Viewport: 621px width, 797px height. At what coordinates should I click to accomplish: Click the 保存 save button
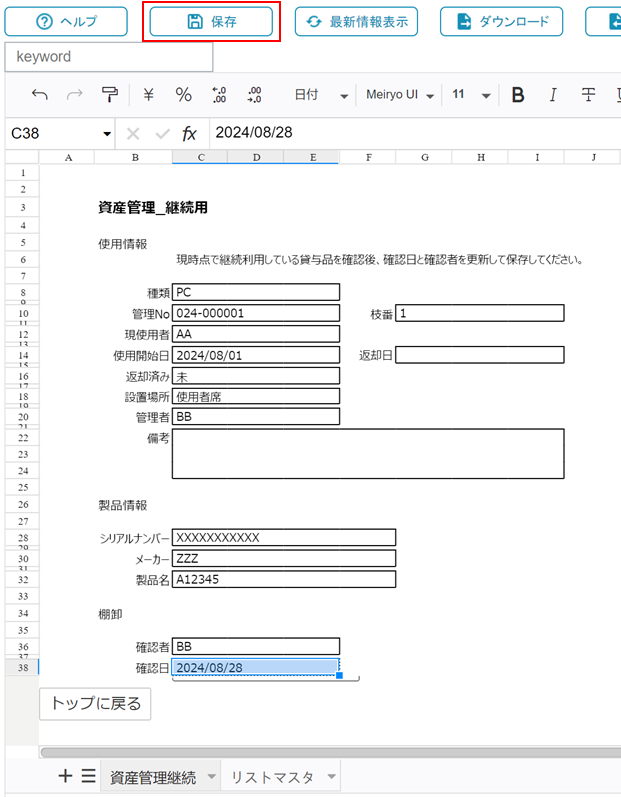211,21
